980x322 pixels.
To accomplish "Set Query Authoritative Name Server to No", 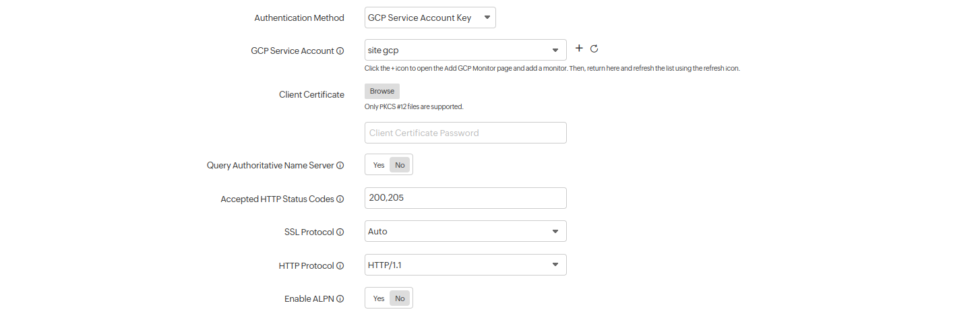I will tap(400, 165).
